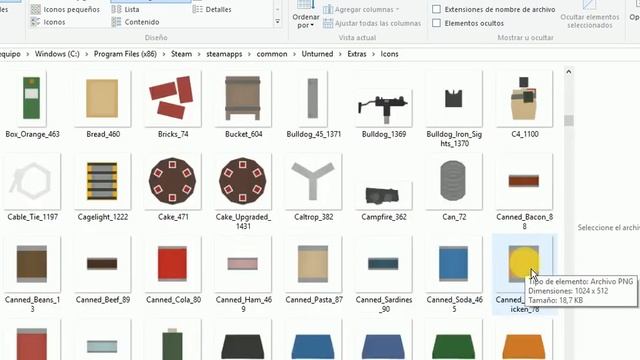Toggle the Elementos ocultos checkbox
The width and height of the screenshot is (640, 360).
[436, 23]
